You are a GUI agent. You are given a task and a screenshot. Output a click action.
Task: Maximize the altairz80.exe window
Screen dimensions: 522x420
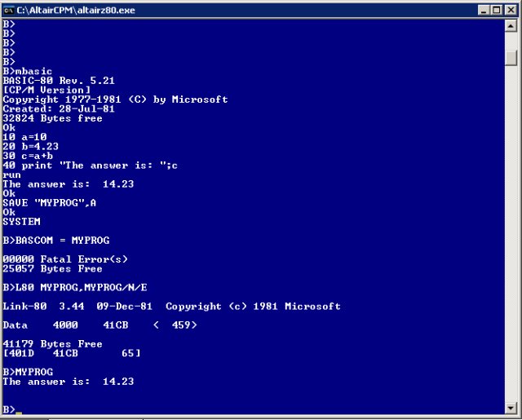click(x=497, y=11)
